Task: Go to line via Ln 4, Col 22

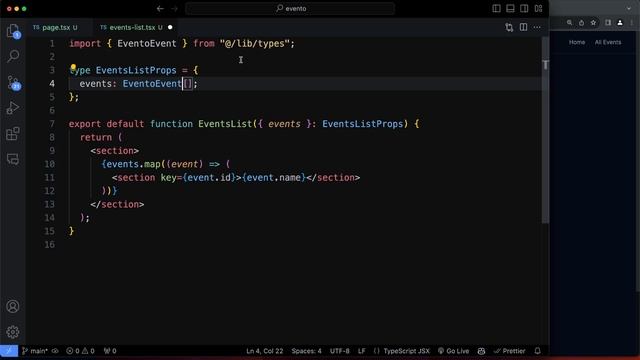Action: coord(264,351)
